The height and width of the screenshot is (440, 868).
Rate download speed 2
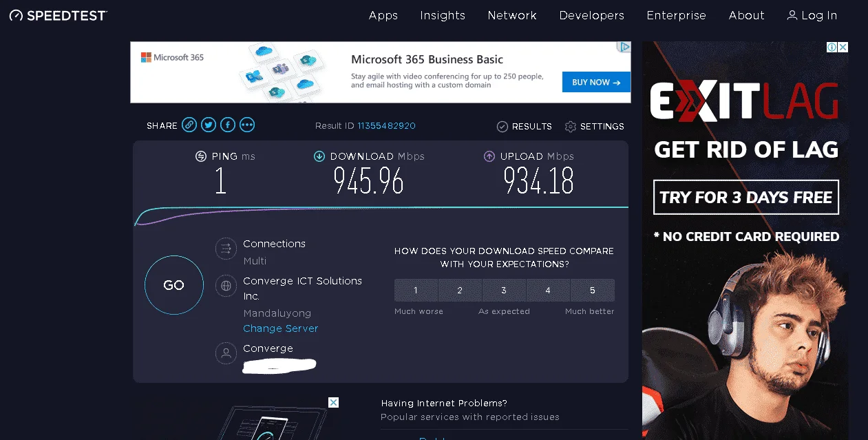pyautogui.click(x=460, y=291)
